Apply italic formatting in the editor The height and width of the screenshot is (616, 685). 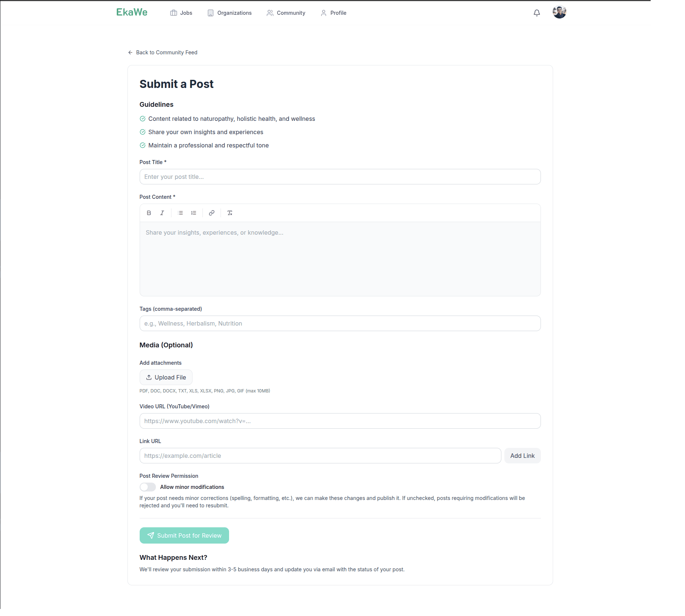point(162,213)
